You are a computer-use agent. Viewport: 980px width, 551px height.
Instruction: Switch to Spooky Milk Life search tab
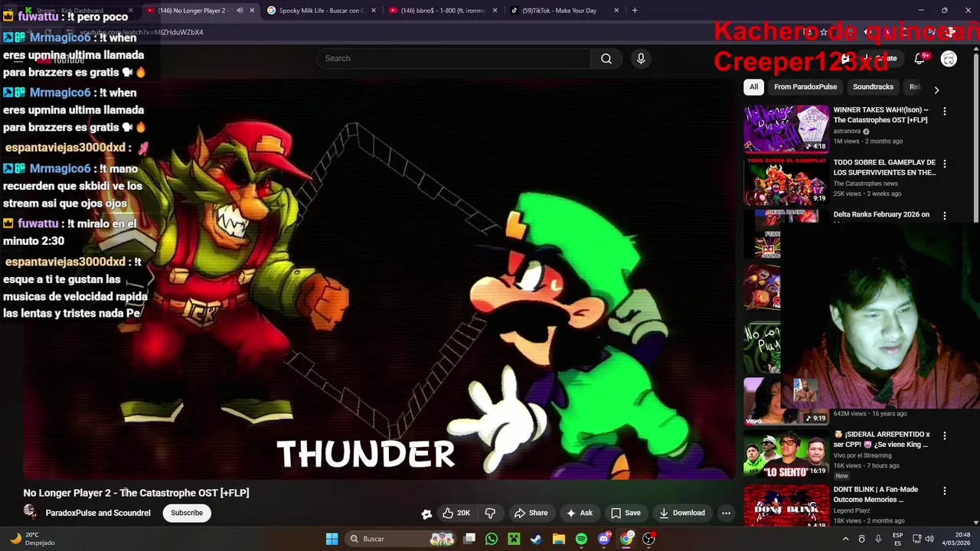coord(321,11)
